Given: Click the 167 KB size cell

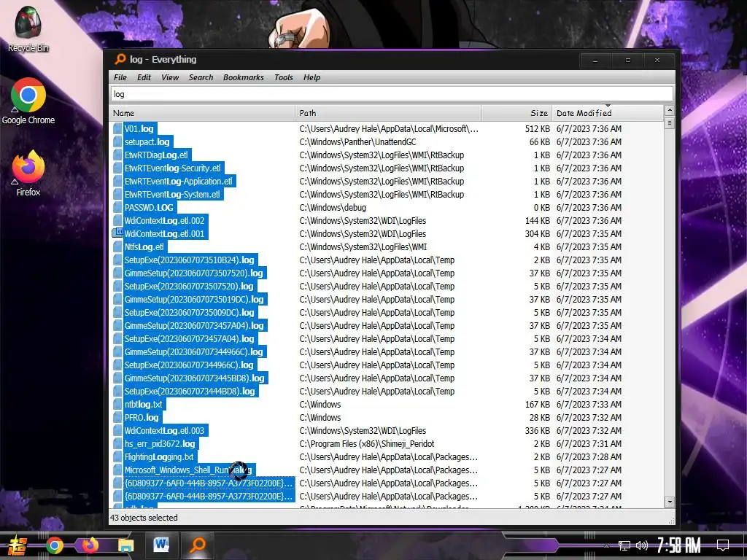Looking at the screenshot, I should tap(538, 404).
